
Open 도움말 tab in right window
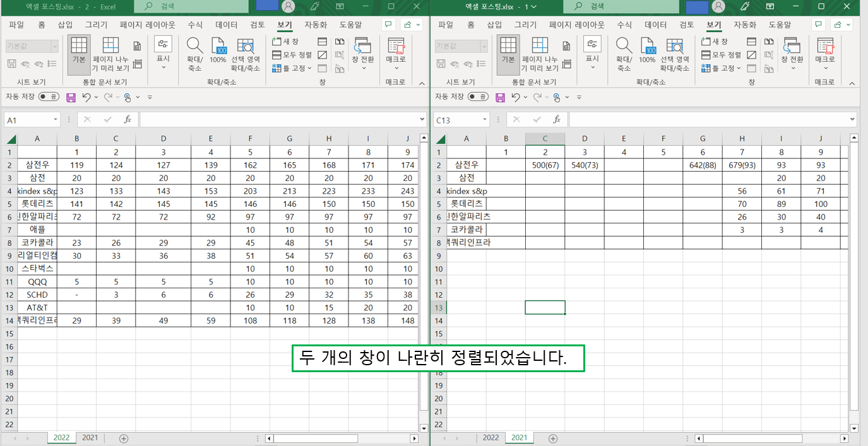780,25
